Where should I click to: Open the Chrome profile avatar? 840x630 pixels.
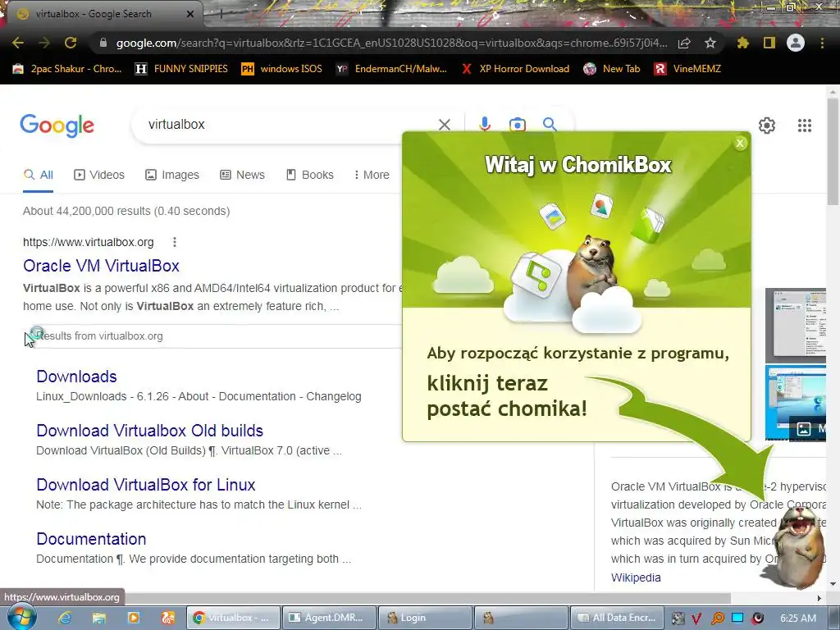click(796, 43)
